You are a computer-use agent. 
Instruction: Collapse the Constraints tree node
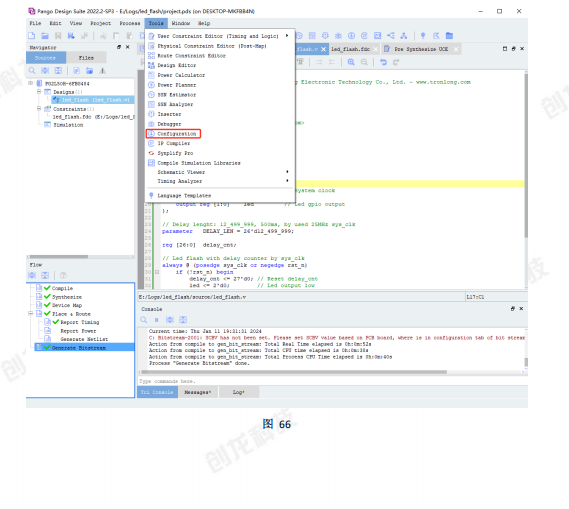click(x=39, y=108)
